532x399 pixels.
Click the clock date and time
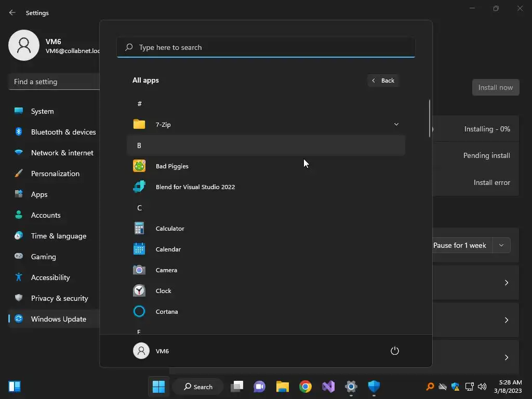coord(508,387)
